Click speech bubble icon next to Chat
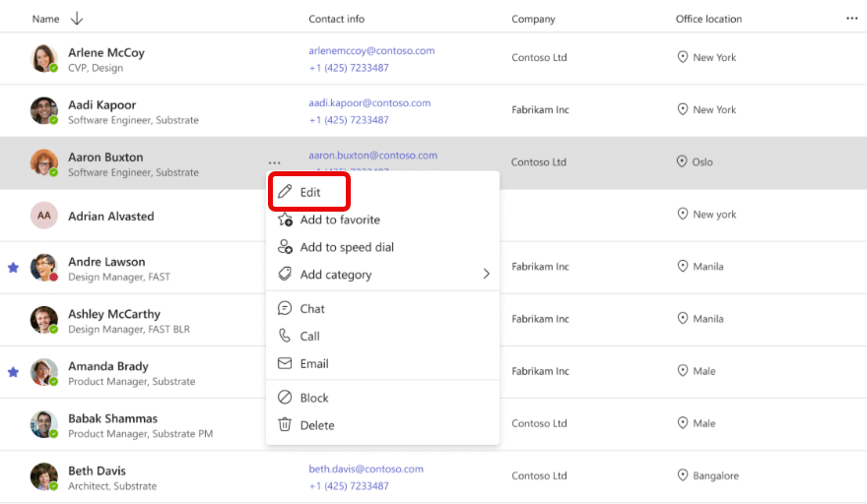 (x=285, y=308)
